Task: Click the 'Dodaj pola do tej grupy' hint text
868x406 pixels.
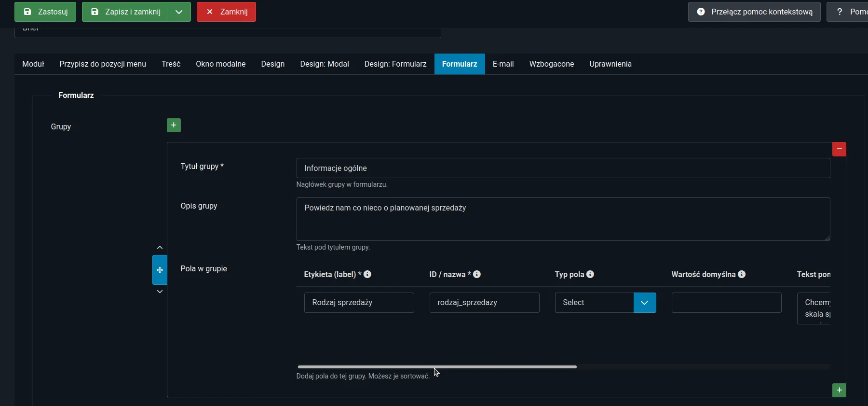Action: point(363,376)
